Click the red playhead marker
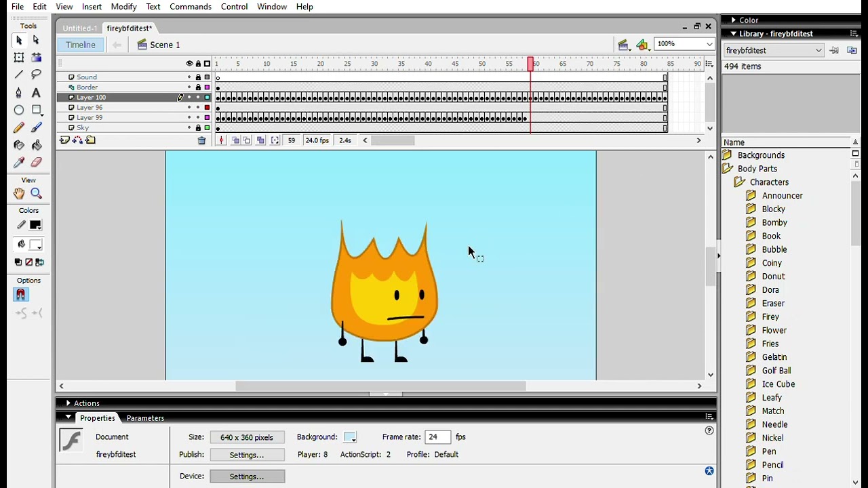Viewport: 868px width, 488px height. click(x=530, y=64)
